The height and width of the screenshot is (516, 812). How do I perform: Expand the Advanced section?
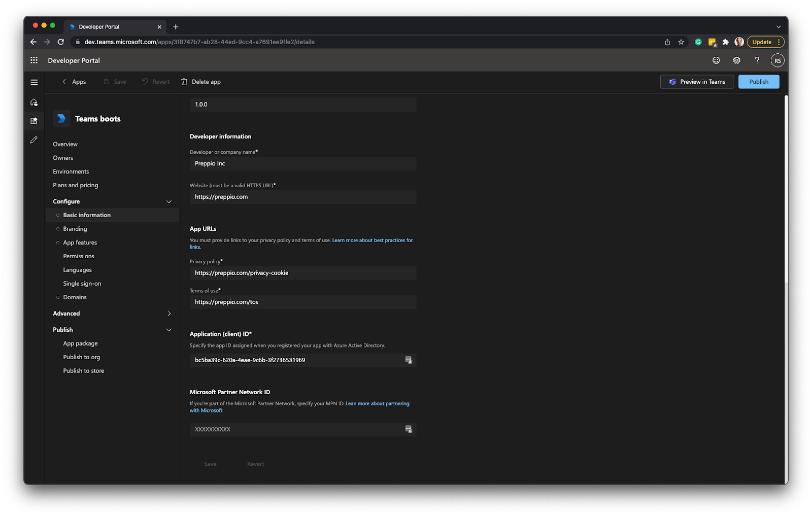pyautogui.click(x=169, y=314)
